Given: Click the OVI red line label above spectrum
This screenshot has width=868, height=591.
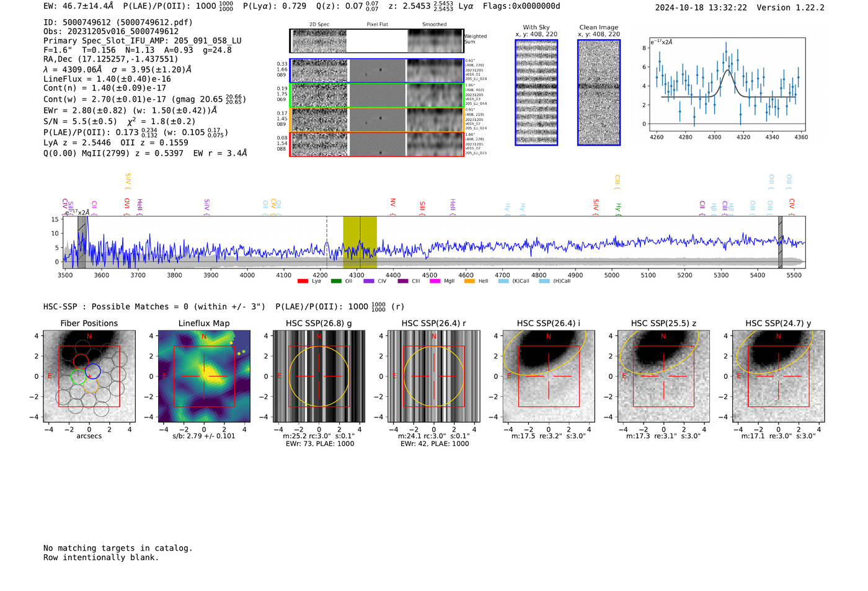Looking at the screenshot, I should coord(127,205).
